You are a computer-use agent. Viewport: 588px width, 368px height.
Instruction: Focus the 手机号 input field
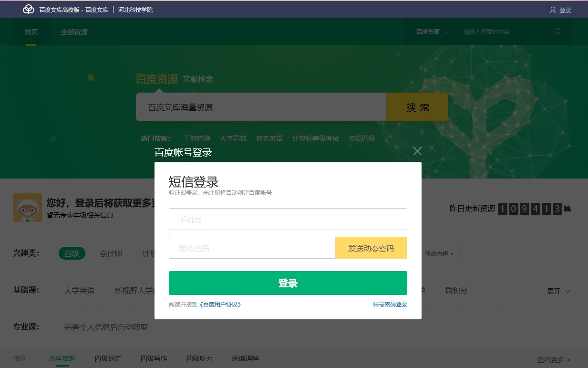coord(288,219)
